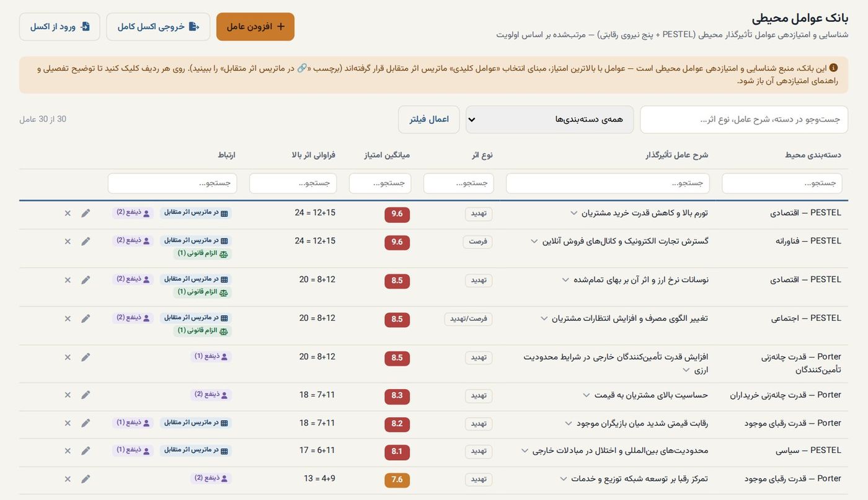868x500 pixels.
Task: Click ذینفع (1) tag in افزایش قدرت تأمین‌کنندگان row
Action: coord(211,356)
